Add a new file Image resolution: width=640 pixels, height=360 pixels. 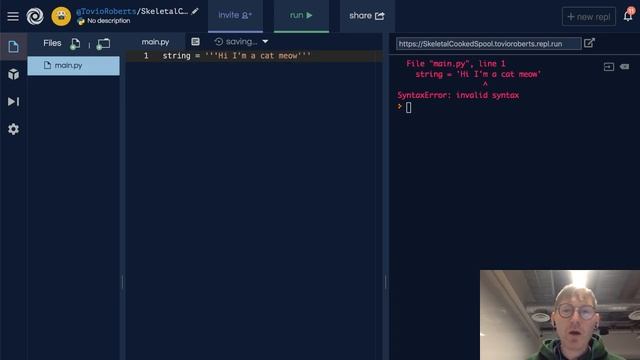(x=75, y=44)
